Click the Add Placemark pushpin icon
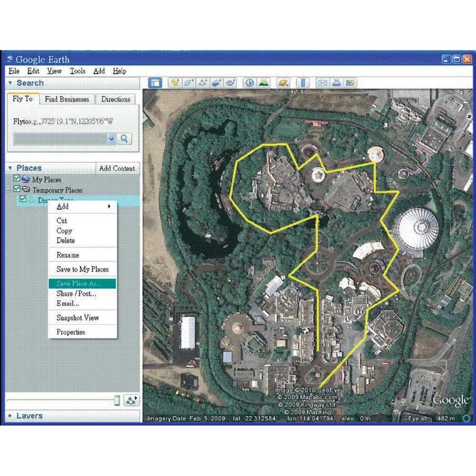The height and width of the screenshot is (476, 476). [175, 83]
